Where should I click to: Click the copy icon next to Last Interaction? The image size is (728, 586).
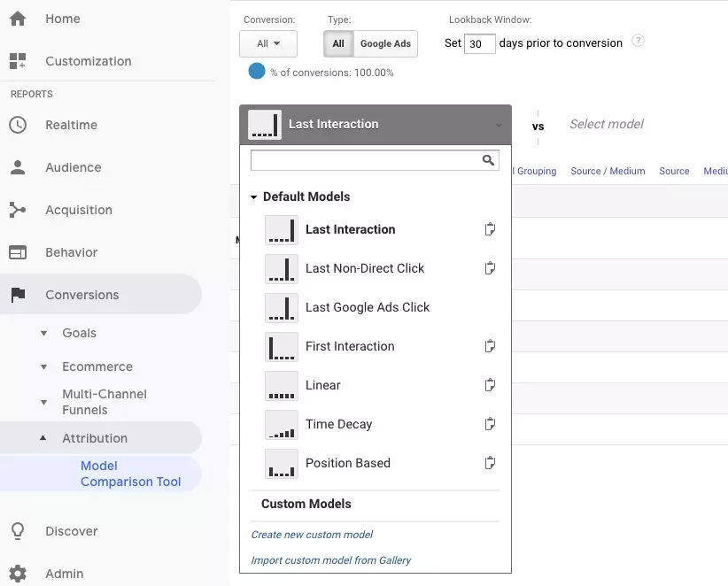(x=490, y=229)
